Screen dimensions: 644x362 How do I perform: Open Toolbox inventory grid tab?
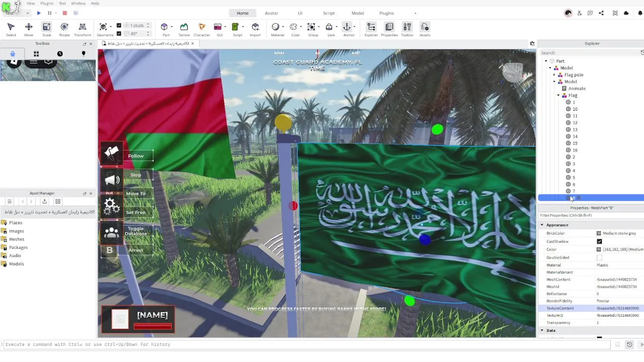(36, 54)
